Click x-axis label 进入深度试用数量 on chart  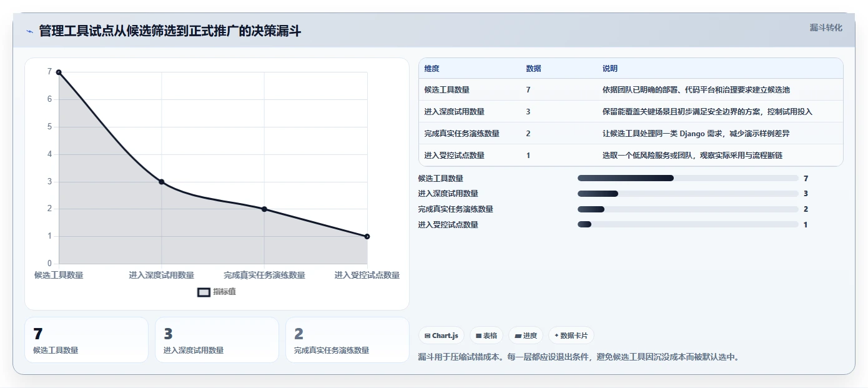162,275
